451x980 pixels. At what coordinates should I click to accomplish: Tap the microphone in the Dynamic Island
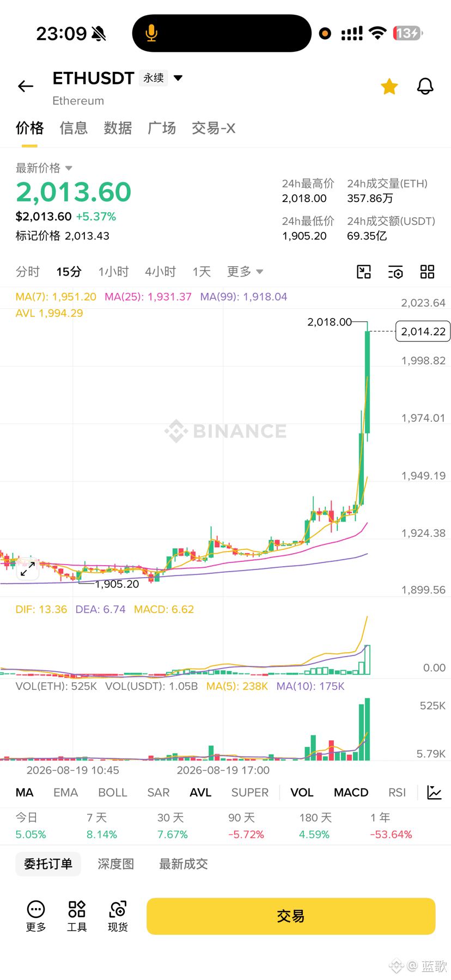[151, 33]
